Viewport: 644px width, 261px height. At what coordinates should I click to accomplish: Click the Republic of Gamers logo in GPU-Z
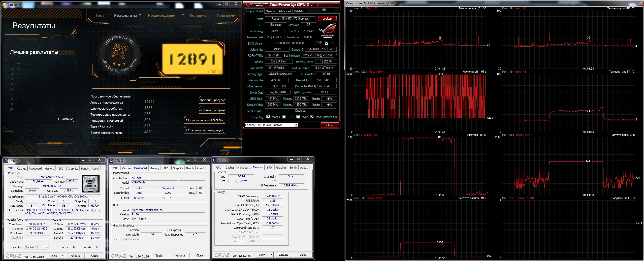327,30
